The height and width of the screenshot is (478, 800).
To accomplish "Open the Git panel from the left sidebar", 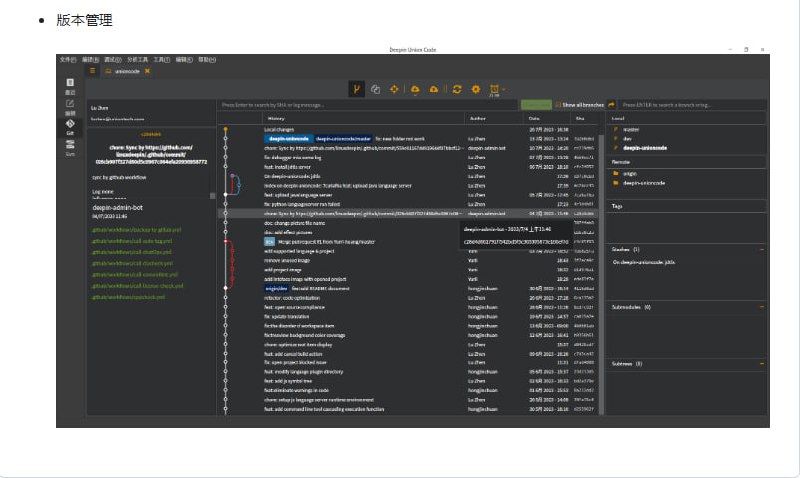I will tap(70, 126).
